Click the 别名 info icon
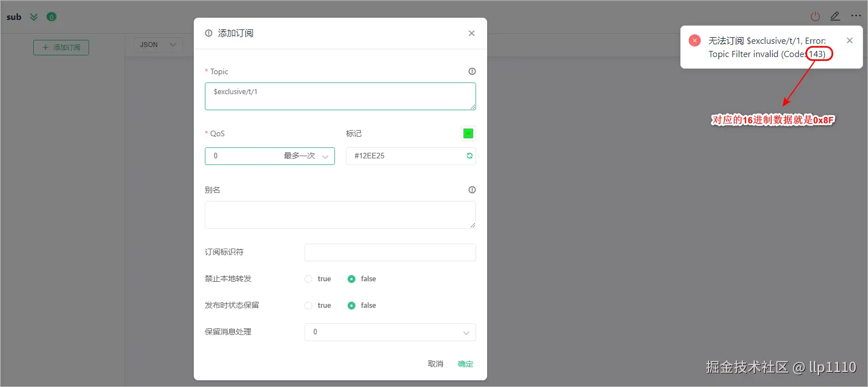Screen dimensions: 868x387 (x=472, y=190)
